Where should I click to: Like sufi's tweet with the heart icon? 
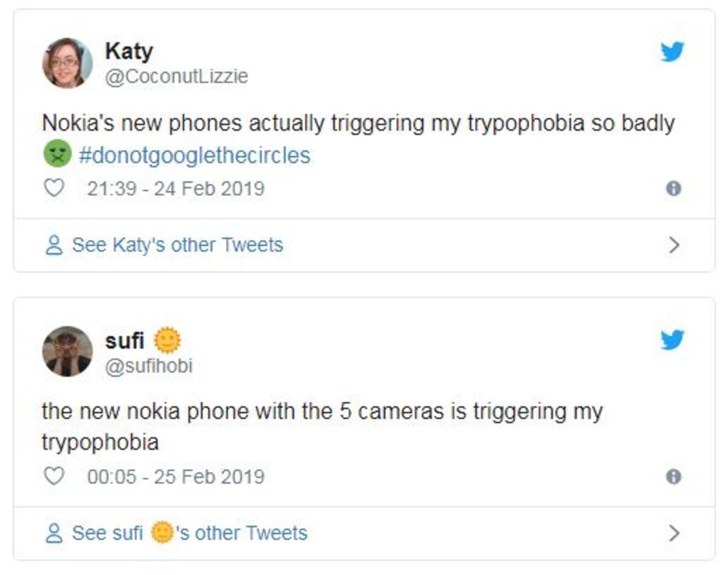point(55,476)
